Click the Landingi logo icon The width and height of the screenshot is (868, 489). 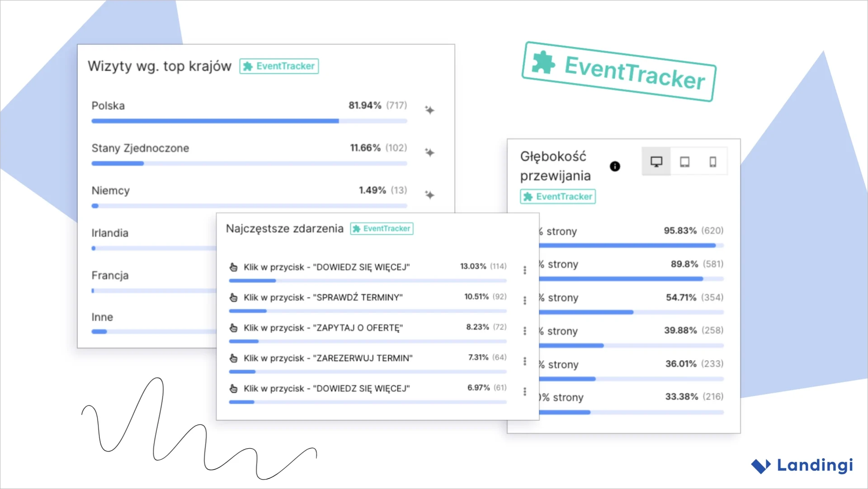761,465
